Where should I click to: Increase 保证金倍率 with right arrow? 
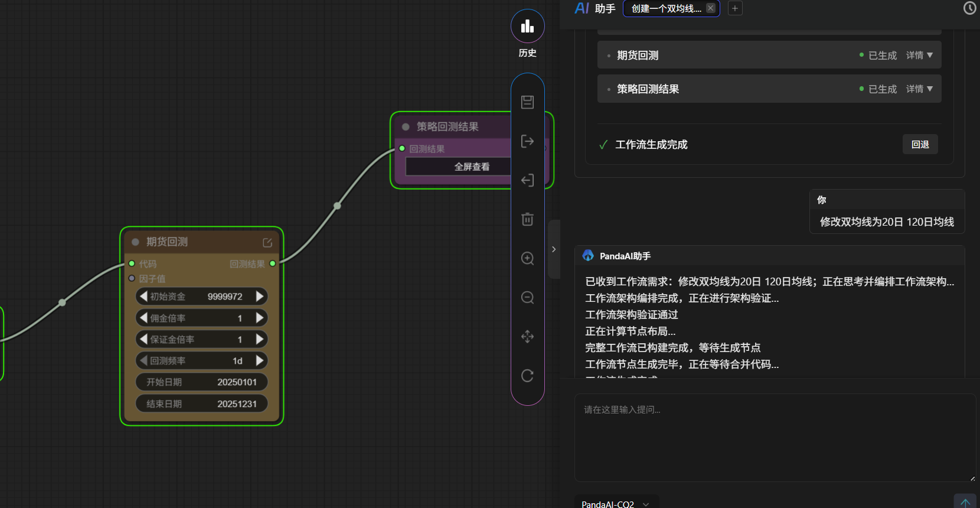(x=260, y=339)
